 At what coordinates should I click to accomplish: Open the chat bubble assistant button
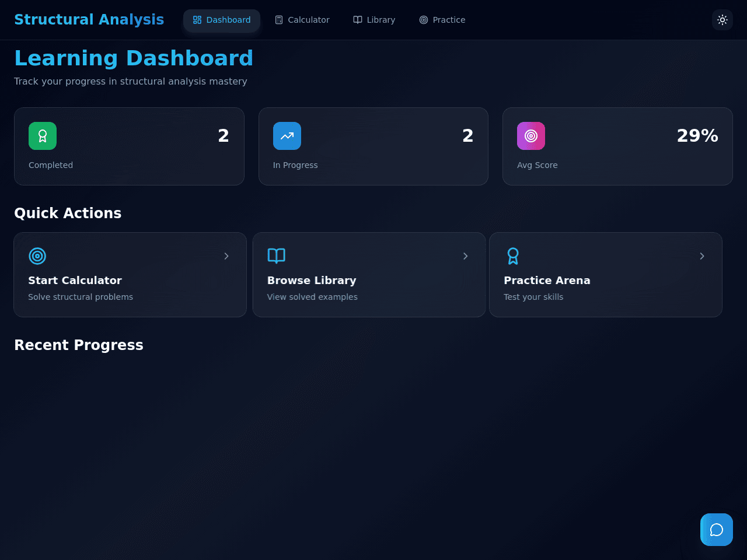tap(717, 530)
